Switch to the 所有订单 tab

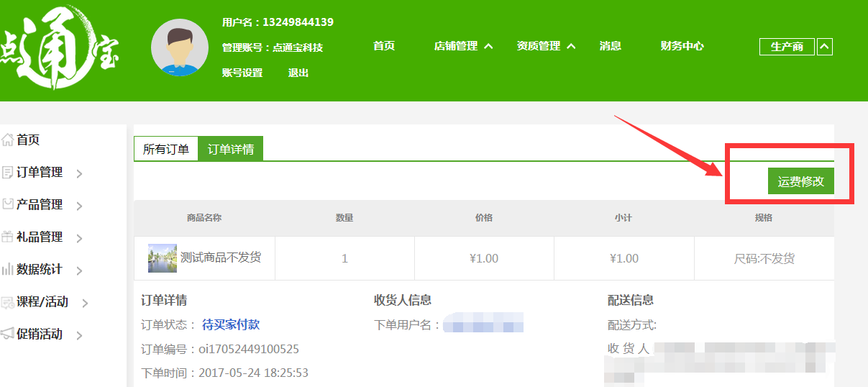[166, 149]
